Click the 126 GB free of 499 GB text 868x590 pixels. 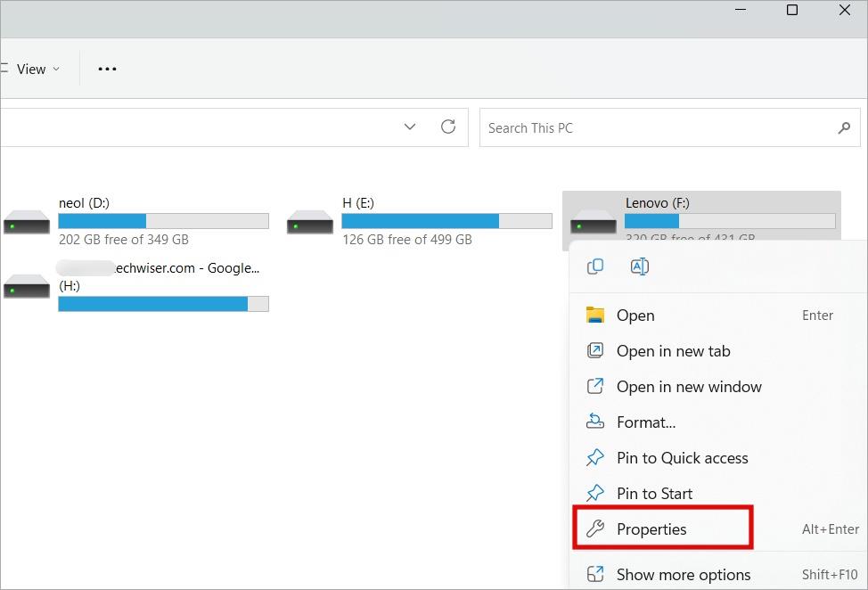(407, 240)
